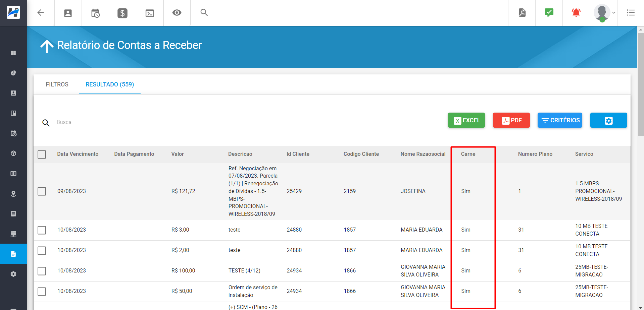Image resolution: width=644 pixels, height=310 pixels.
Task: Toggle the select-all checkbox in table header
Action: pos(42,154)
